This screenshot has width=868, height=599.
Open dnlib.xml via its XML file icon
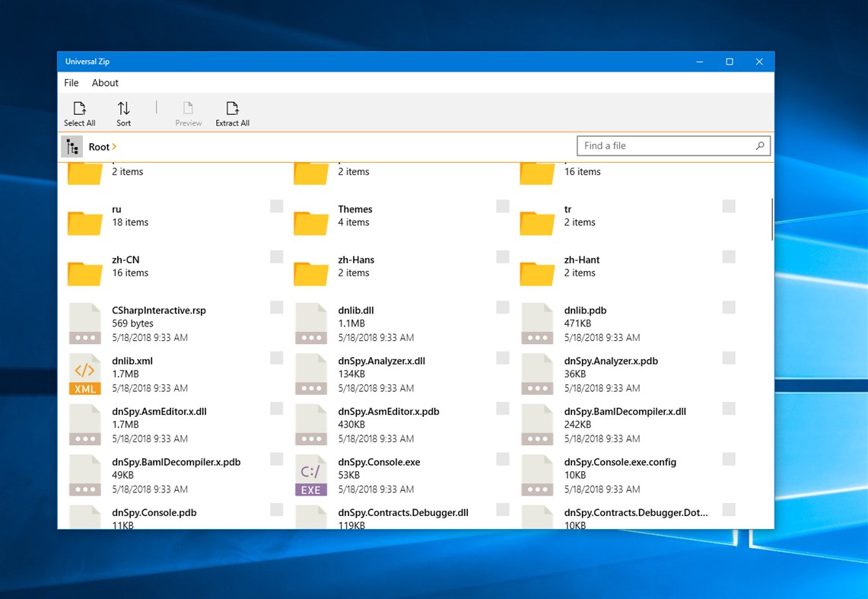click(x=84, y=374)
